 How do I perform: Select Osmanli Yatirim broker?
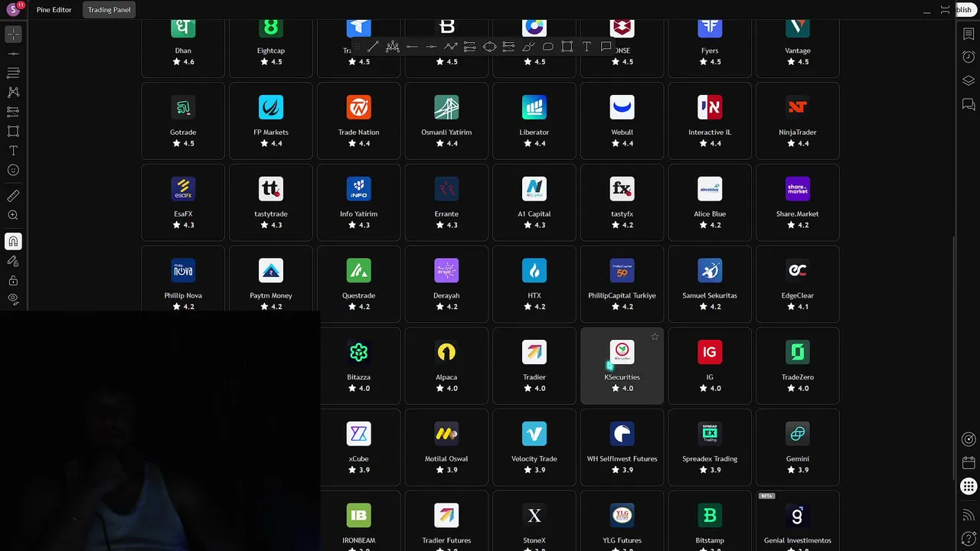coord(446,121)
